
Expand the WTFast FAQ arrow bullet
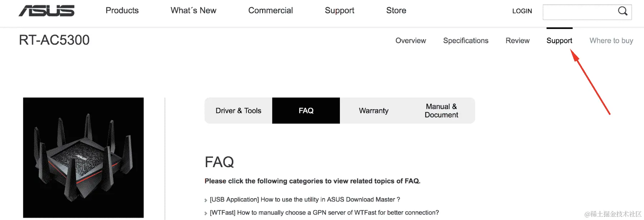[x=206, y=213]
